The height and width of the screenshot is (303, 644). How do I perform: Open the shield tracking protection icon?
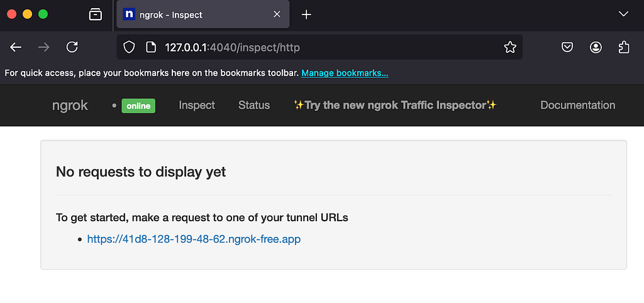point(129,47)
